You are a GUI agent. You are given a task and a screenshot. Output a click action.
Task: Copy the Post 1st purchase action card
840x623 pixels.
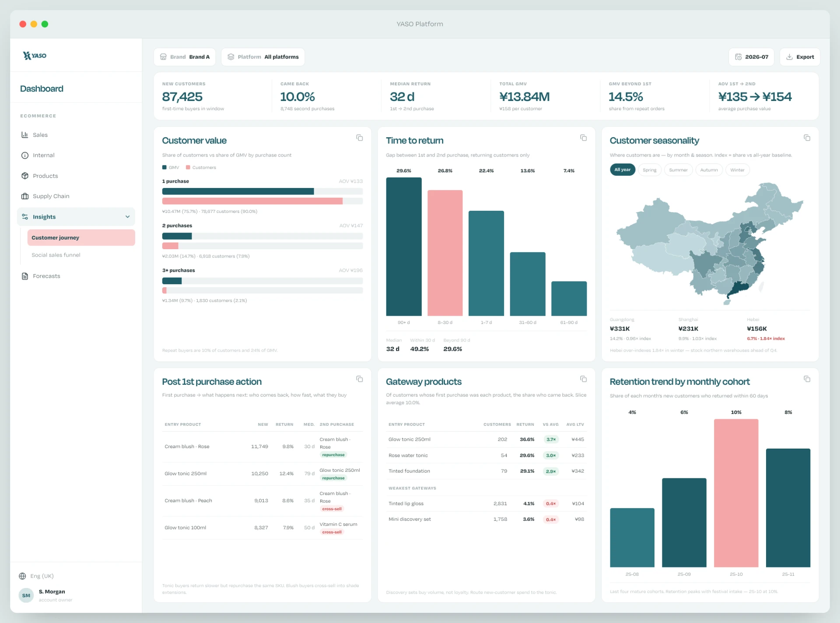click(x=360, y=379)
